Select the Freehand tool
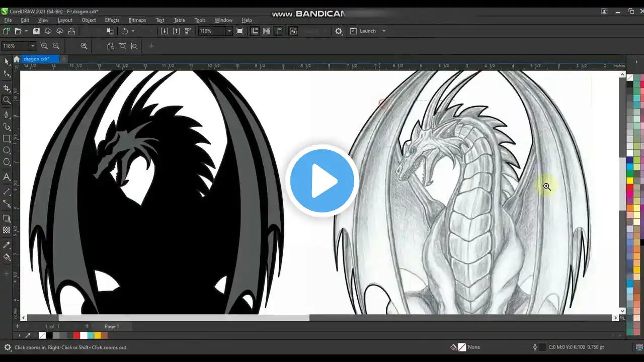 pyautogui.click(x=7, y=115)
